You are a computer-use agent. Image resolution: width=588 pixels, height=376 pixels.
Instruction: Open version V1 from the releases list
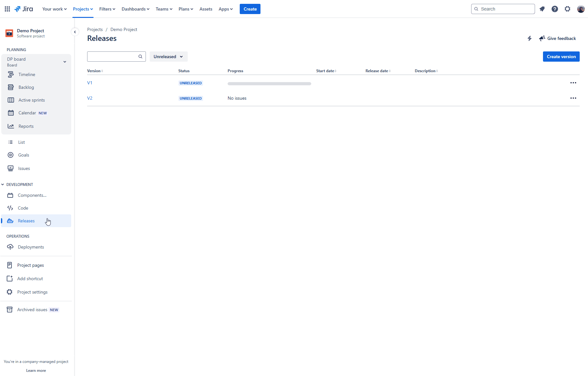point(90,82)
